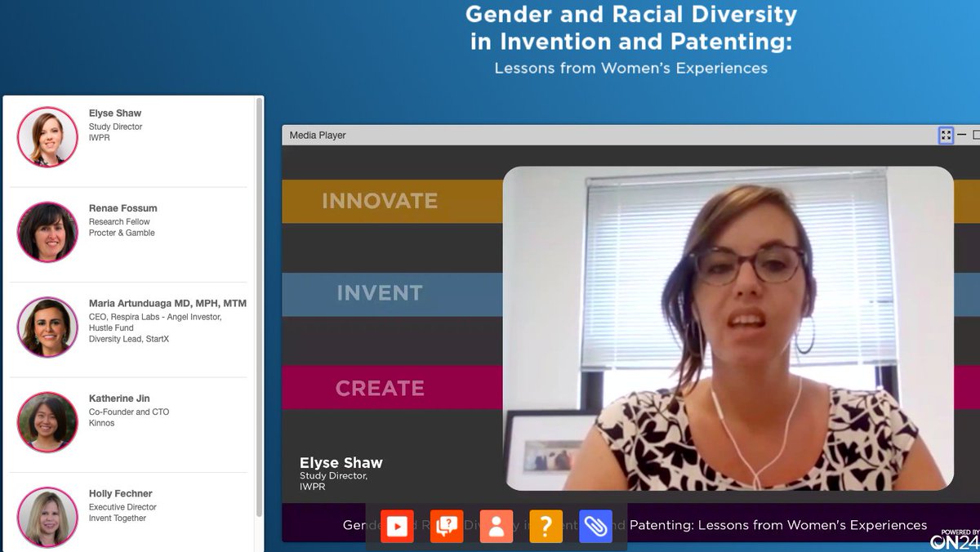Screen dimensions: 980x552
Task: Select Maria Artunduaga's profile photo
Action: tap(47, 327)
